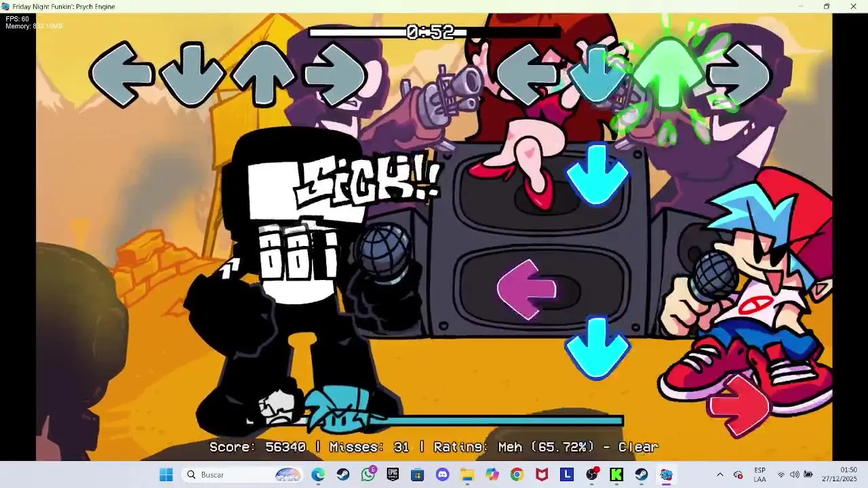Image resolution: width=868 pixels, height=488 pixels.
Task: Open the blue L app in the taskbar
Action: (567, 474)
